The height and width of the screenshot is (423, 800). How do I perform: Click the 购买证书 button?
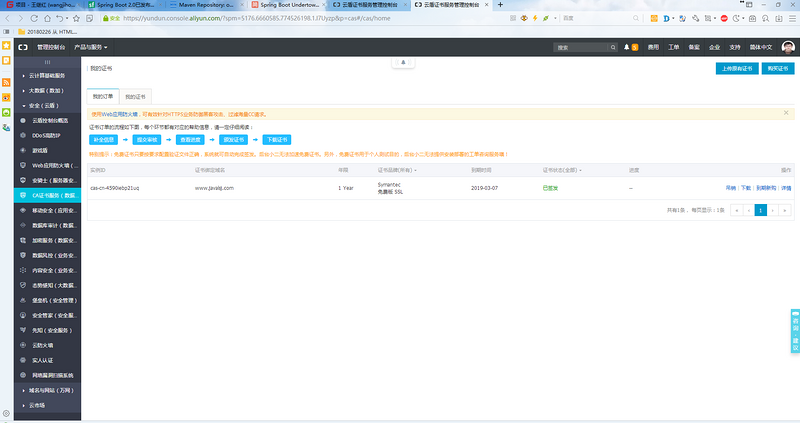click(x=778, y=68)
